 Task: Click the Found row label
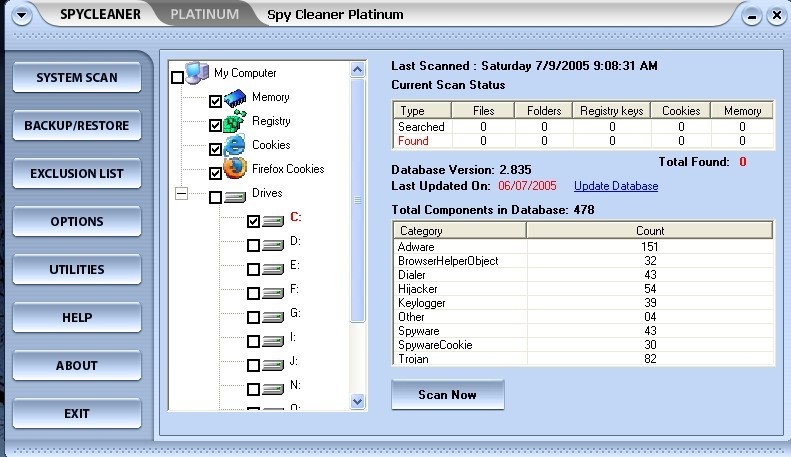(x=413, y=141)
